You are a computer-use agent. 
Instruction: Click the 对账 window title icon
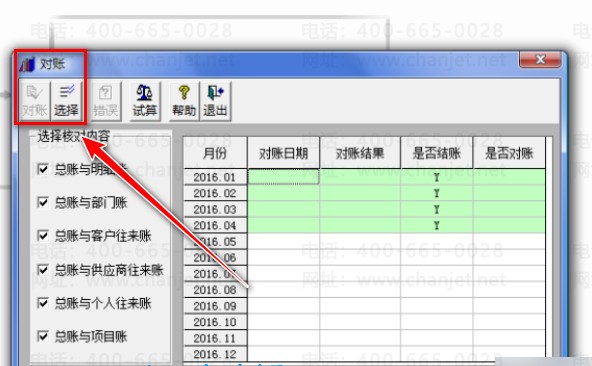pos(27,64)
